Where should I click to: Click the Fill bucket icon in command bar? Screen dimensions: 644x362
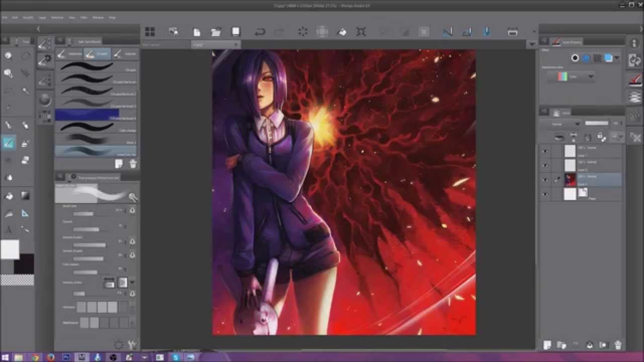click(342, 32)
